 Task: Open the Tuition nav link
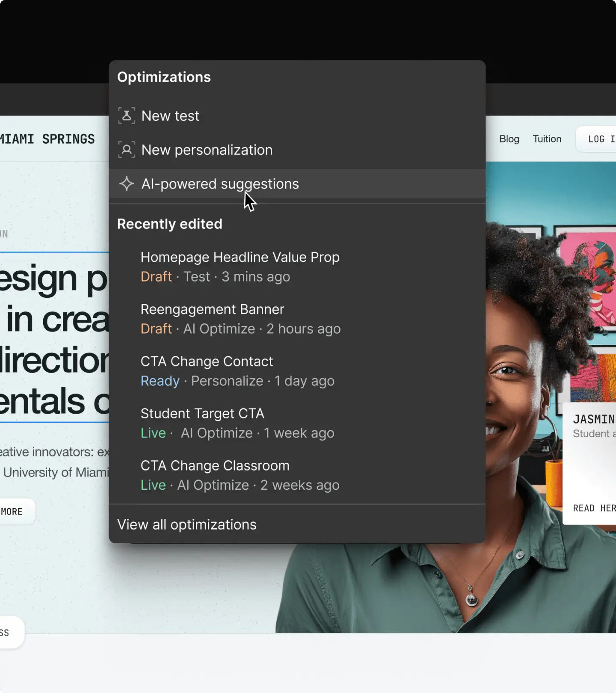547,139
